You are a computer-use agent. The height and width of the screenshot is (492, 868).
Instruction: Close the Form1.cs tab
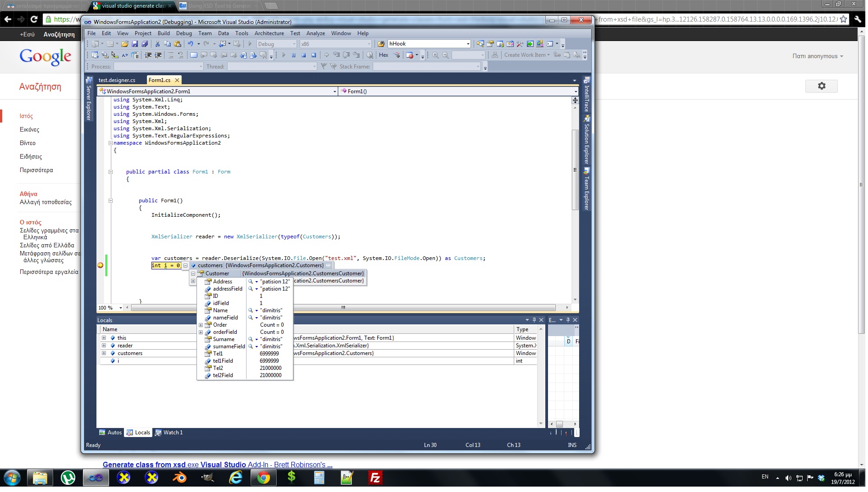point(177,80)
